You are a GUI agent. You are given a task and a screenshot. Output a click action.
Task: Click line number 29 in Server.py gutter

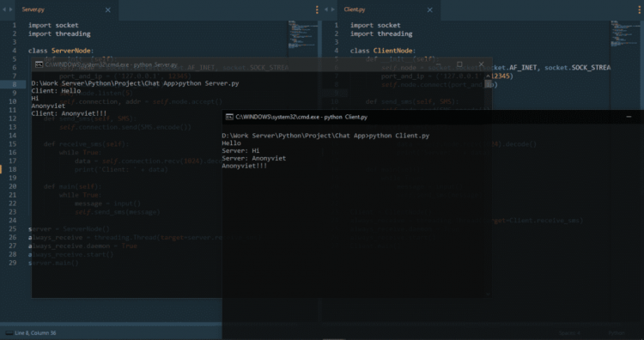[13, 263]
